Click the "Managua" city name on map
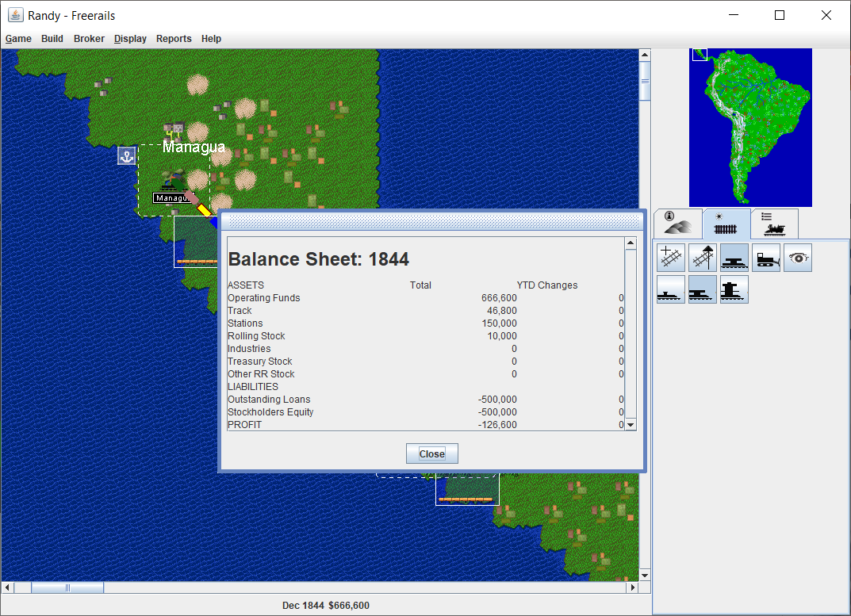The height and width of the screenshot is (616, 851). pyautogui.click(x=194, y=147)
